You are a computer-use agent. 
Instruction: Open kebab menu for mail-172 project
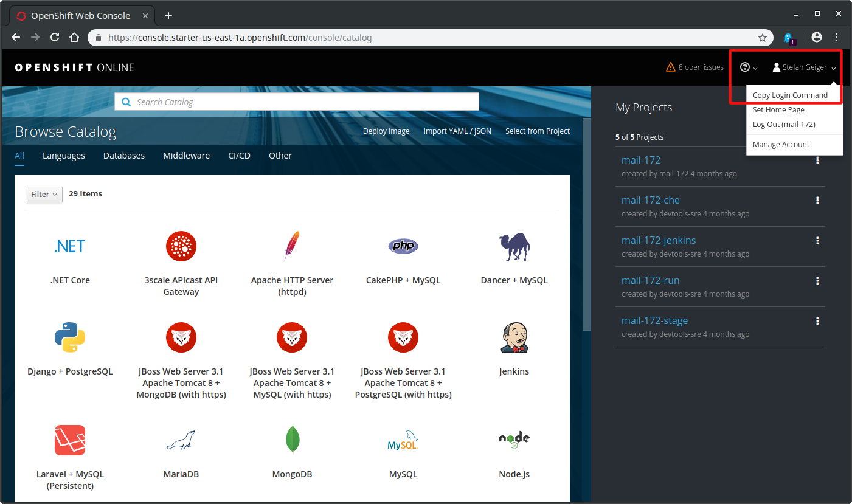click(x=817, y=161)
